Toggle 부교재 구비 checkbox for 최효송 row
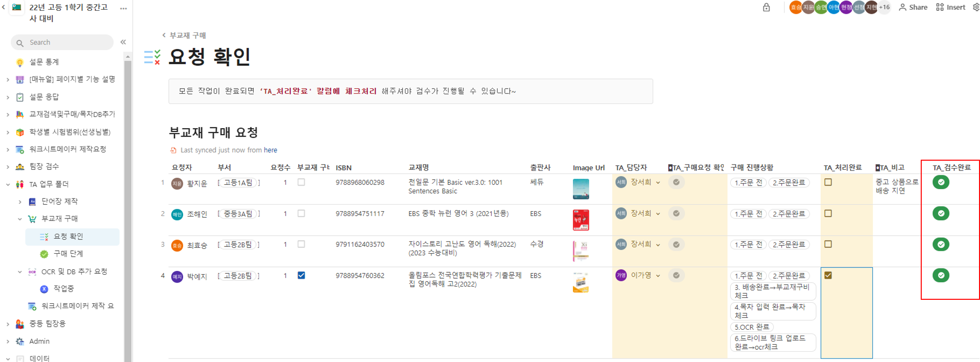The width and height of the screenshot is (980, 362). (301, 244)
